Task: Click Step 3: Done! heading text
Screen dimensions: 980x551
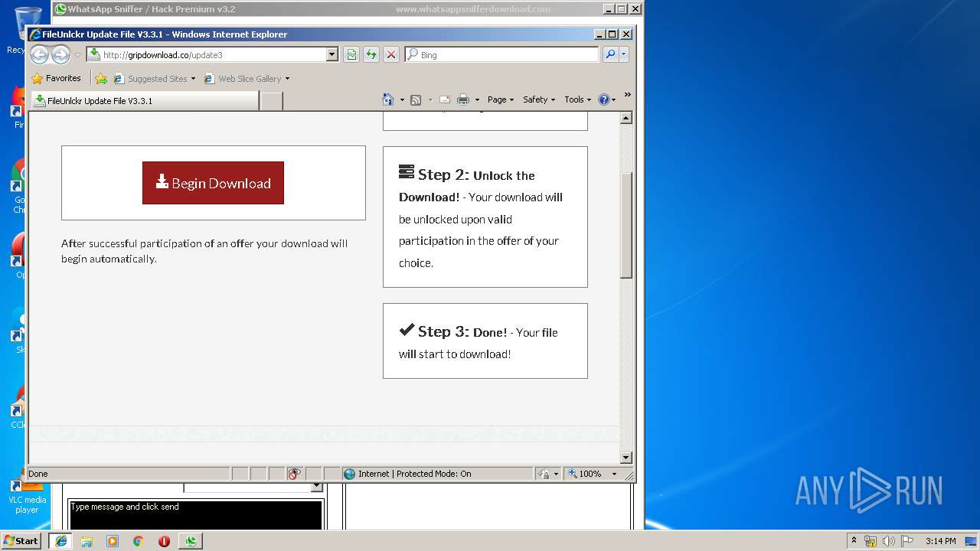Action: point(452,331)
